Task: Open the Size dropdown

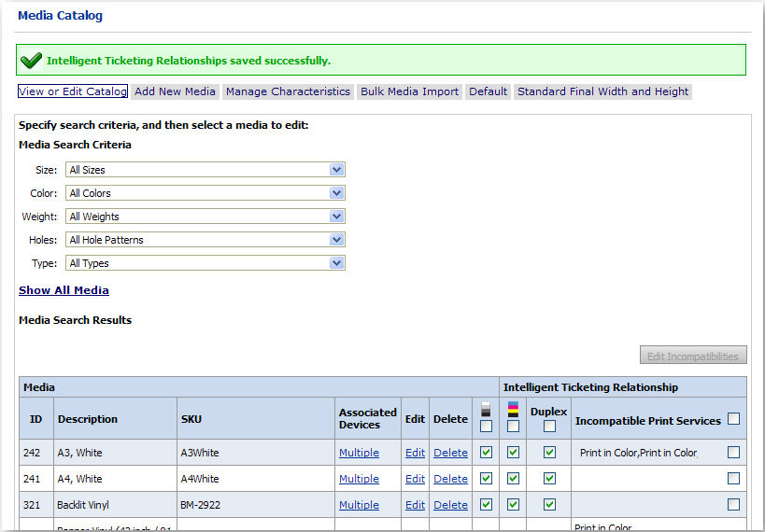Action: click(205, 170)
